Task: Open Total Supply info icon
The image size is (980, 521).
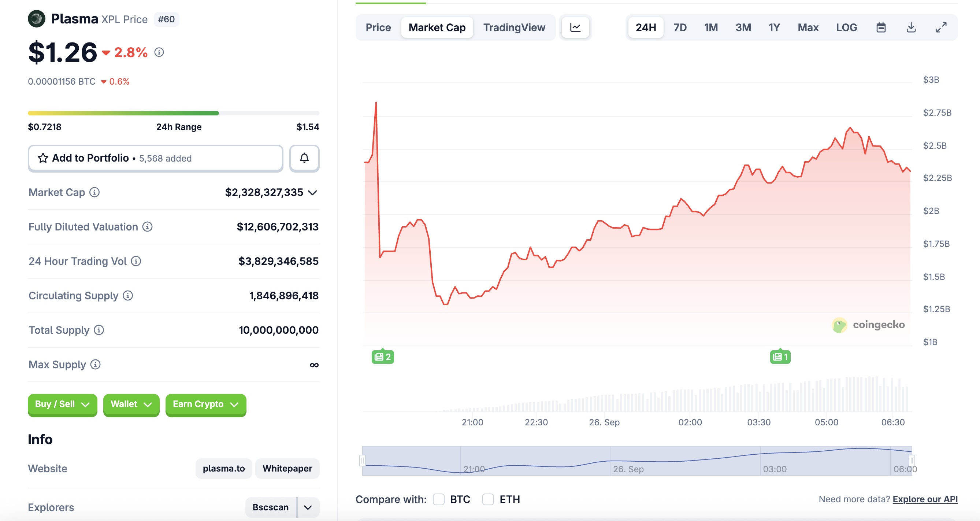Action: 99,330
